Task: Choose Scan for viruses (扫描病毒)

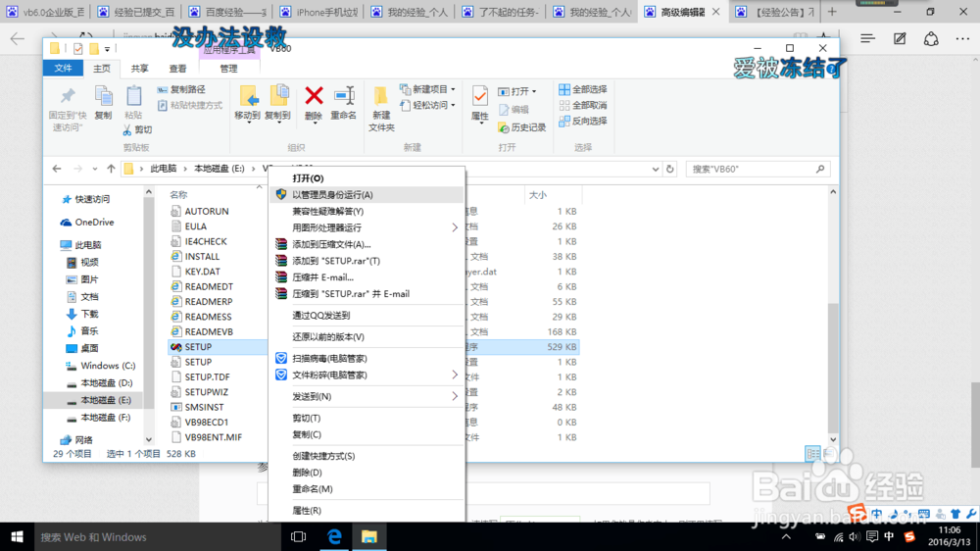Action: (x=367, y=359)
